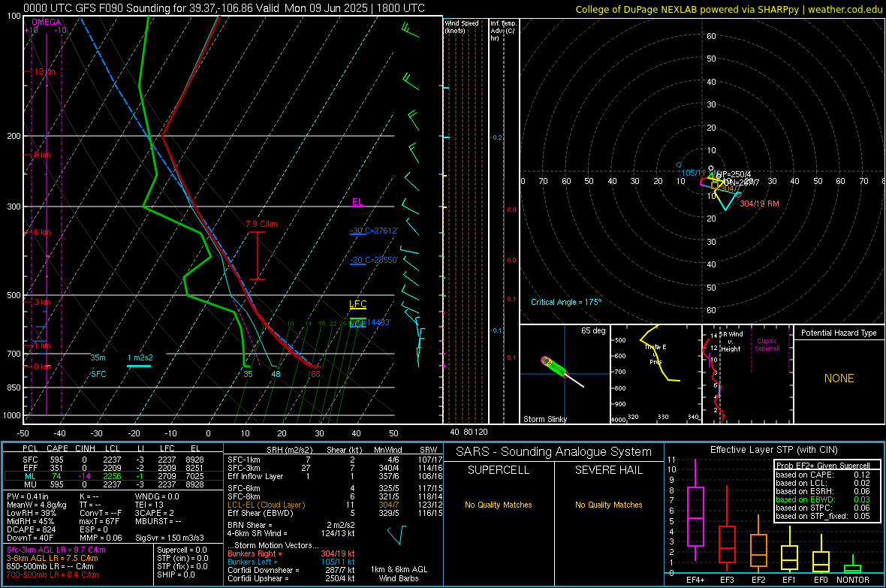The width and height of the screenshot is (886, 588).
Task: Click the red 7.9 C/km lapse rate bracket
Action: (x=257, y=255)
